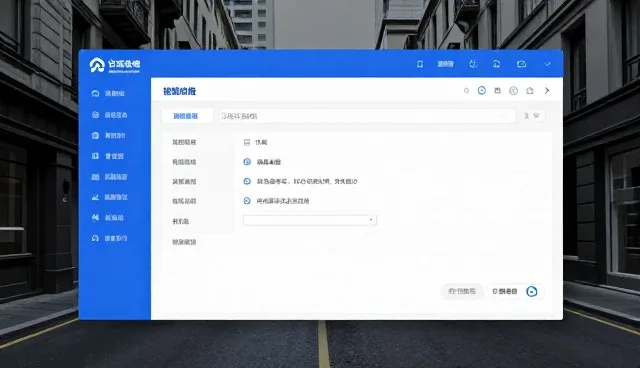Click the calendar-box icon in the title row
This screenshot has width=640, height=368.
pyautogui.click(x=498, y=91)
